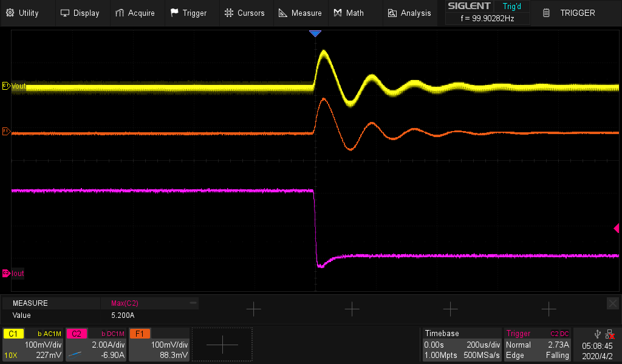Click the USB status icon
Image resolution: width=622 pixels, height=364 pixels.
point(597,334)
